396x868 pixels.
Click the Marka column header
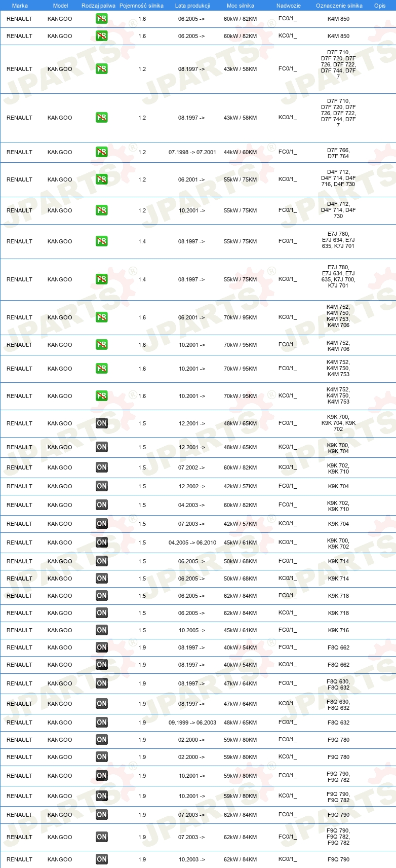(x=20, y=6)
